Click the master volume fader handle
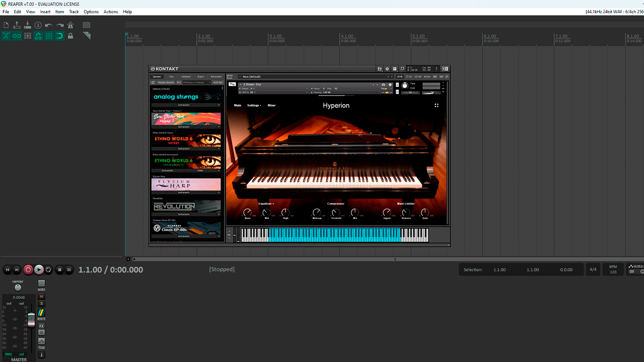 coord(31,319)
